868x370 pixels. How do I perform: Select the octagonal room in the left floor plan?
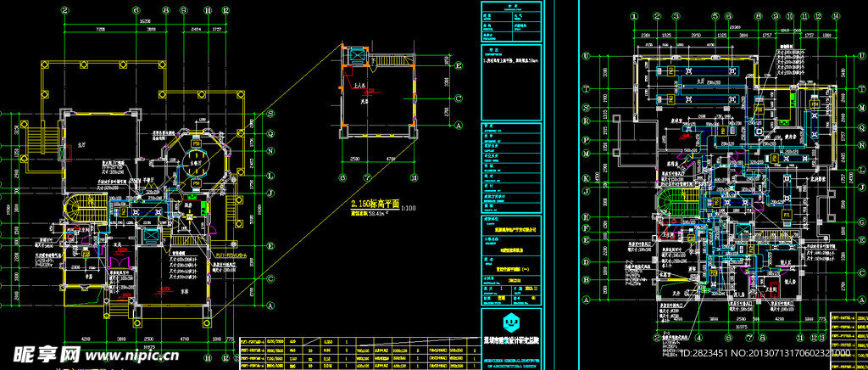196,156
